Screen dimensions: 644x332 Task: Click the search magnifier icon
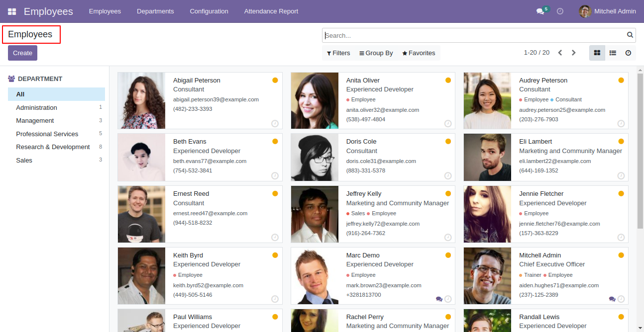tap(630, 35)
